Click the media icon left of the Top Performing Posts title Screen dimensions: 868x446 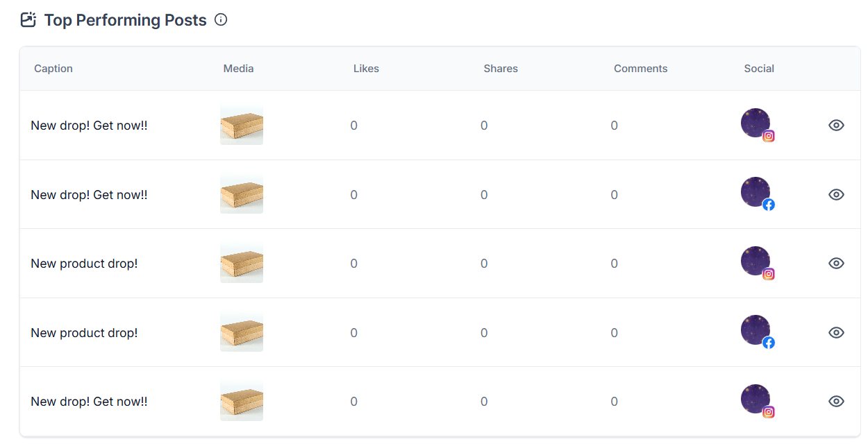pos(28,20)
